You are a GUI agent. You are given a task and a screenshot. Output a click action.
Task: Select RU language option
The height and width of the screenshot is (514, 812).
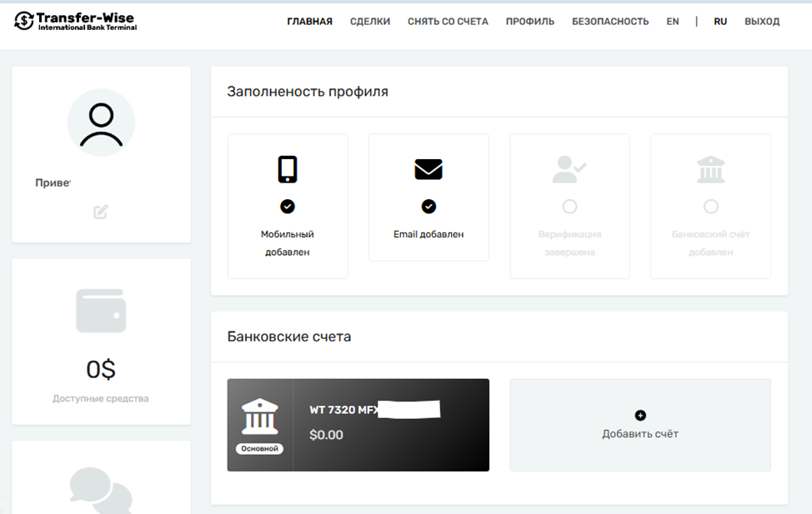719,21
